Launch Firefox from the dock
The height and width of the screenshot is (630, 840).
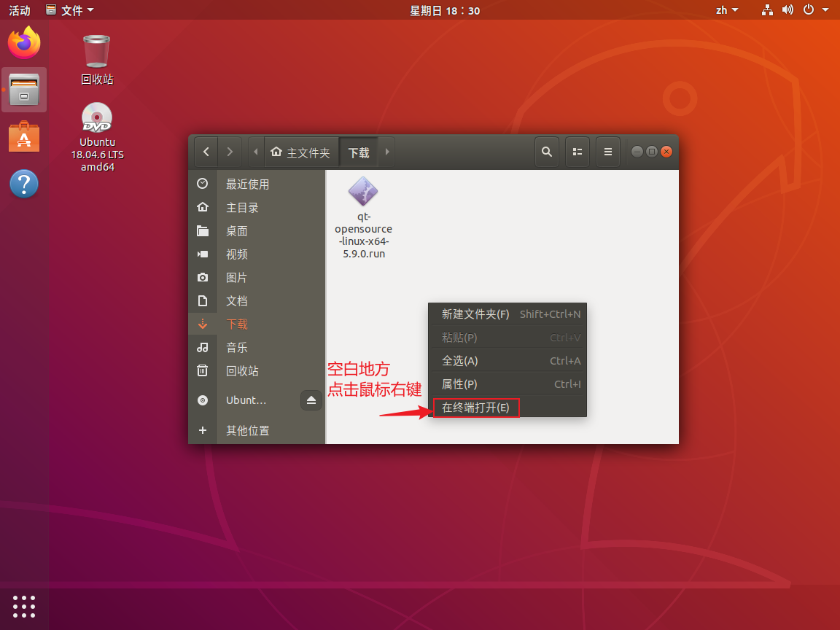(x=24, y=43)
